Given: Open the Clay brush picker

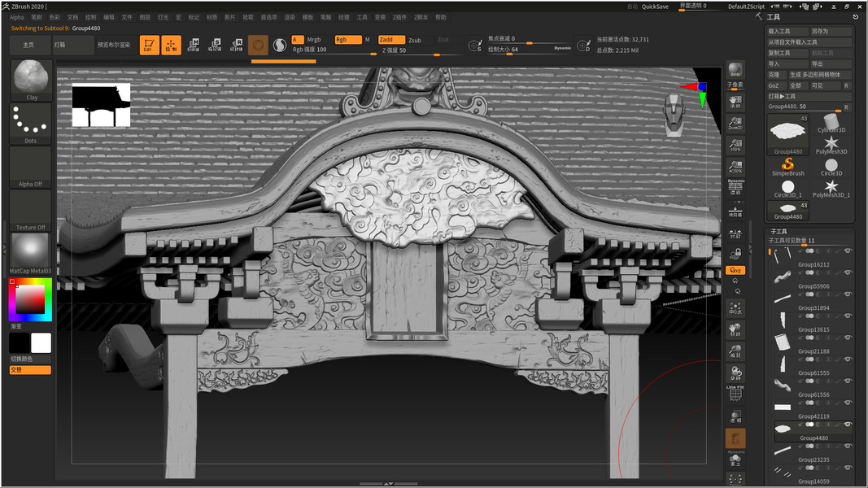Looking at the screenshot, I should click(31, 81).
